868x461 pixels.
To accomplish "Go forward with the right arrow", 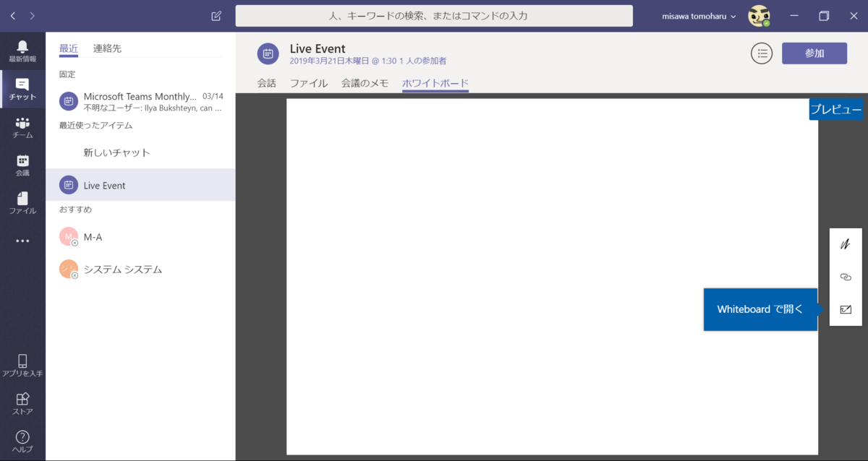I will tap(33, 16).
